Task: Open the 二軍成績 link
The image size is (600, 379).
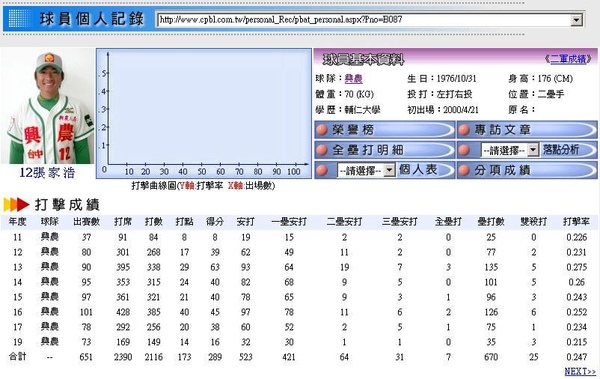Action: (568, 59)
